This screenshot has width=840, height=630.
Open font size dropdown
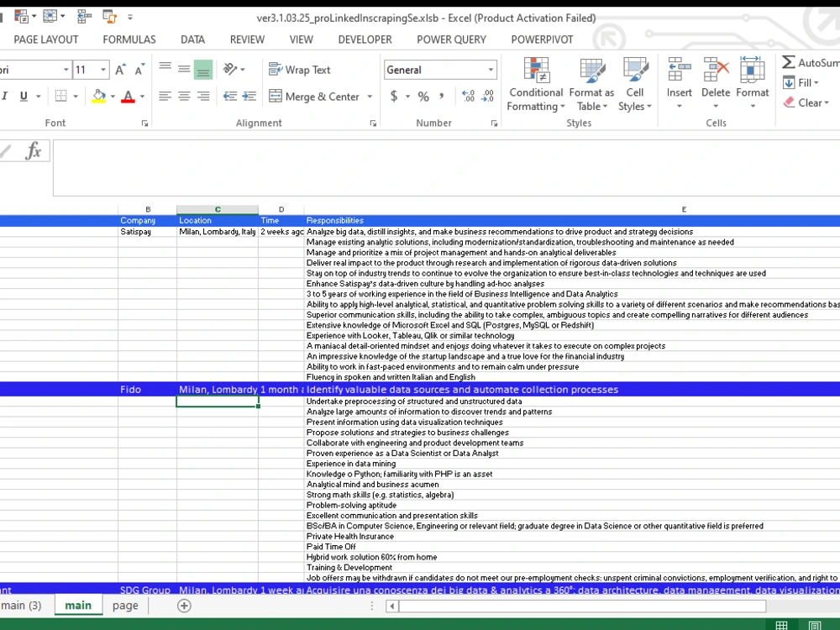click(102, 70)
